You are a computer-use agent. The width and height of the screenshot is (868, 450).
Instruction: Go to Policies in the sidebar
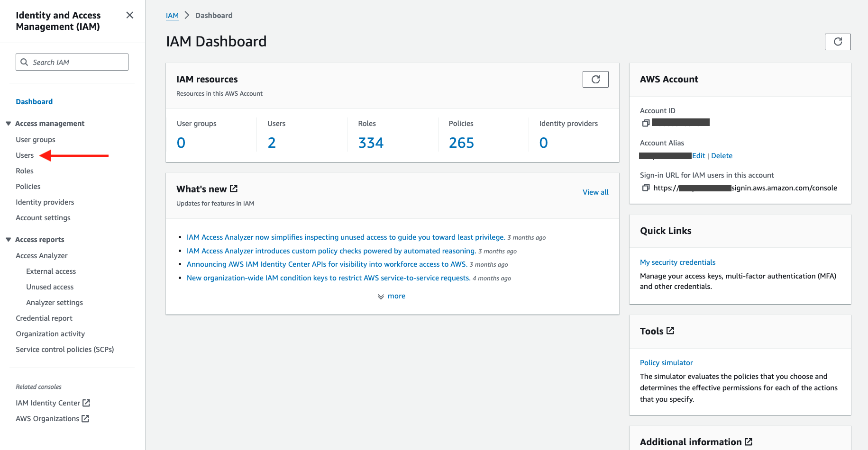click(x=28, y=187)
